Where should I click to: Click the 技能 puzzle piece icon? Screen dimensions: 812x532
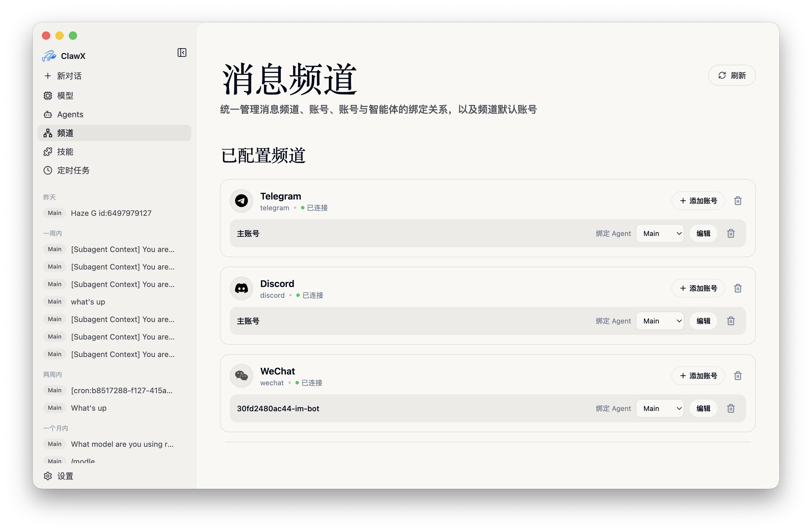[x=48, y=152]
